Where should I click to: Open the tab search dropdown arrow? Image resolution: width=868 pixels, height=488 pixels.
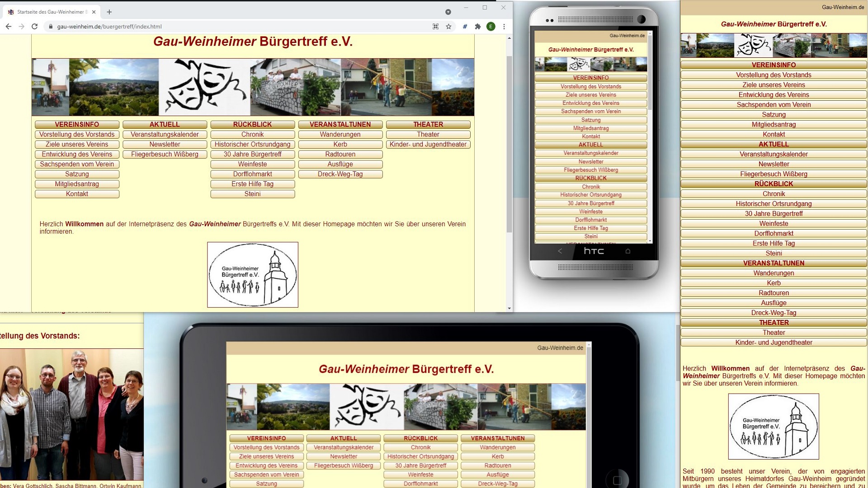pos(448,12)
